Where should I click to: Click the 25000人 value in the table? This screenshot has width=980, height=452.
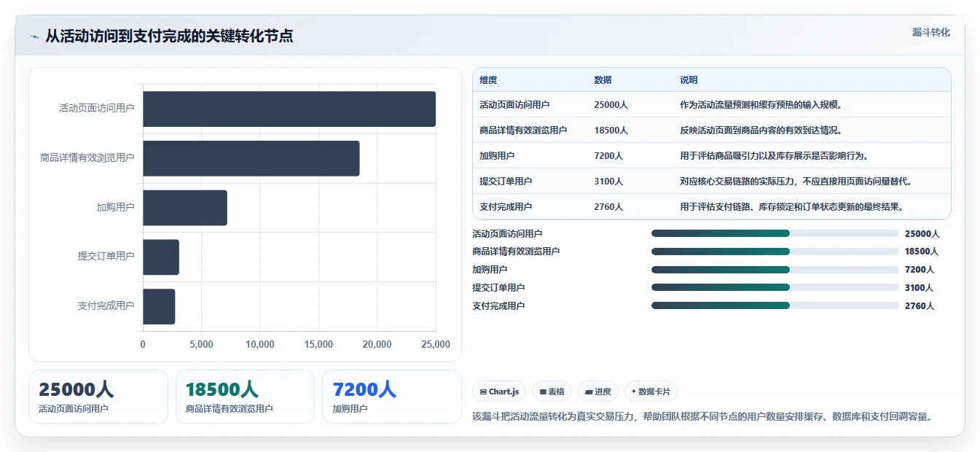click(611, 105)
